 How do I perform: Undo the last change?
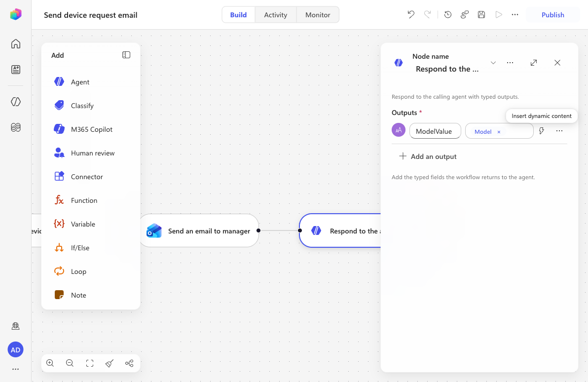pos(411,15)
